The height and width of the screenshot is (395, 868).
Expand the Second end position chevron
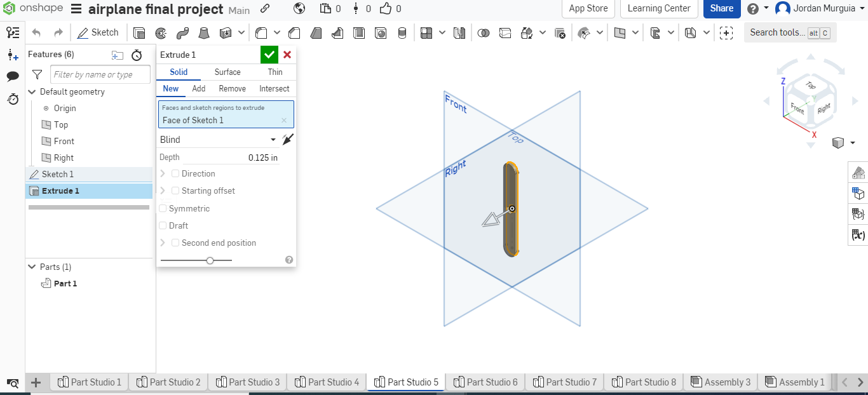pyautogui.click(x=163, y=243)
